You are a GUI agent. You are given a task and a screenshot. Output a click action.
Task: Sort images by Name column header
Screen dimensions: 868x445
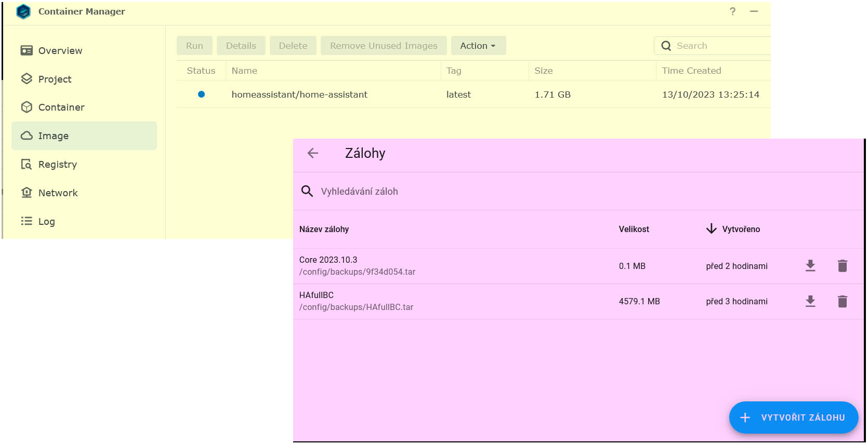pyautogui.click(x=333, y=71)
